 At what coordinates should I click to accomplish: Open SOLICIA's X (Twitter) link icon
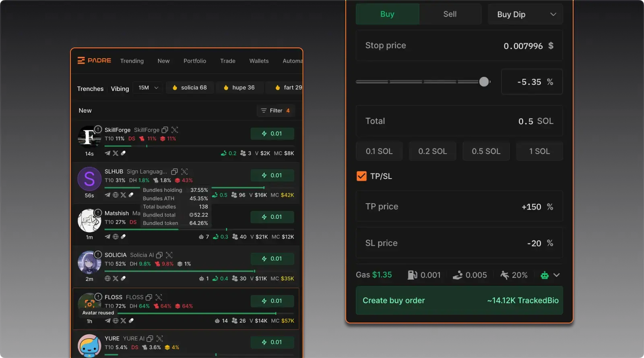click(x=116, y=278)
